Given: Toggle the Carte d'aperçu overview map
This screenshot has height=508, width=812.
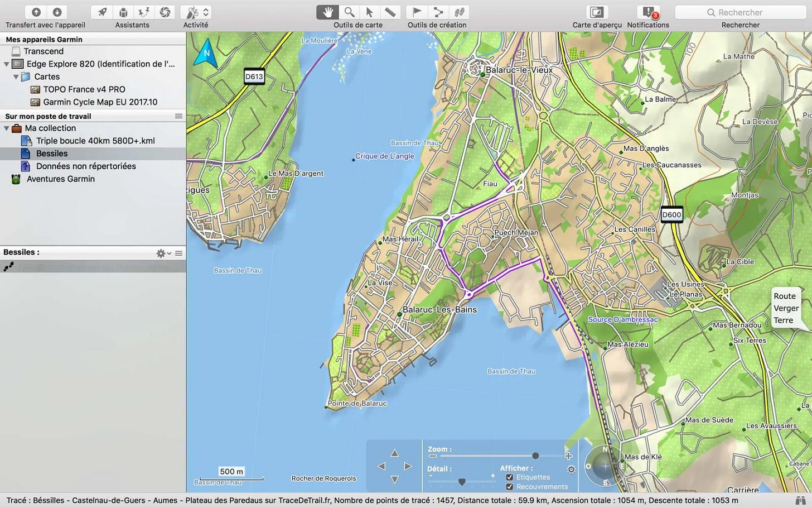Looking at the screenshot, I should (x=596, y=12).
